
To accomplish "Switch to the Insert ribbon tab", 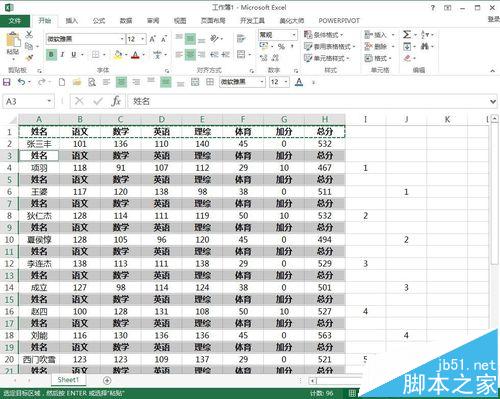I will click(x=72, y=21).
